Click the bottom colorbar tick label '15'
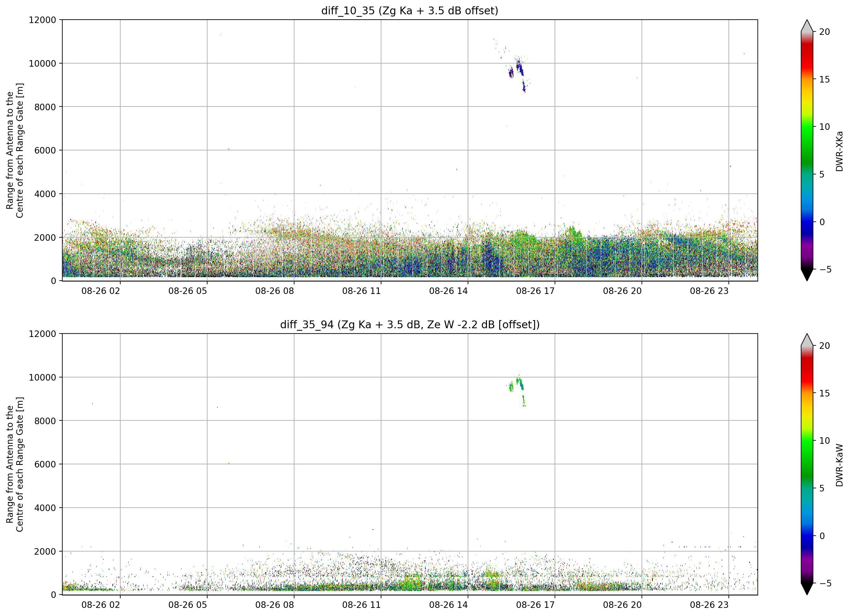This screenshot has height=616, width=850. pos(824,393)
